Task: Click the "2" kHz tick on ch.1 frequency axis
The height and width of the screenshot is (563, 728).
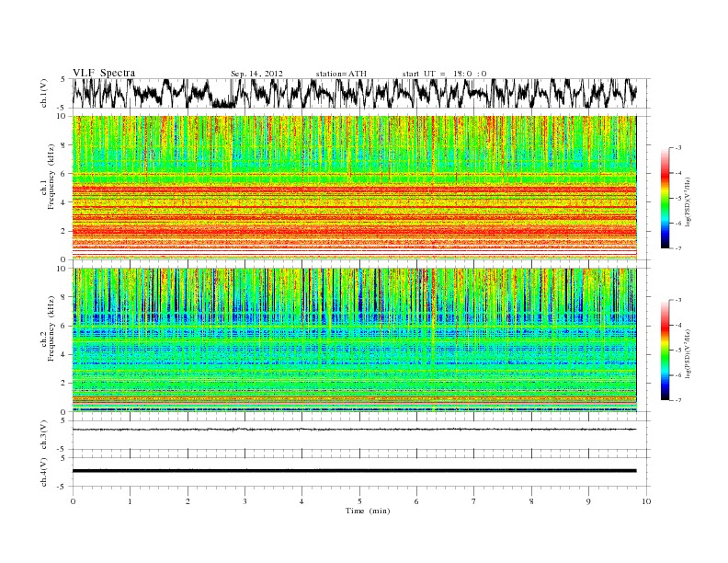Action: click(63, 231)
